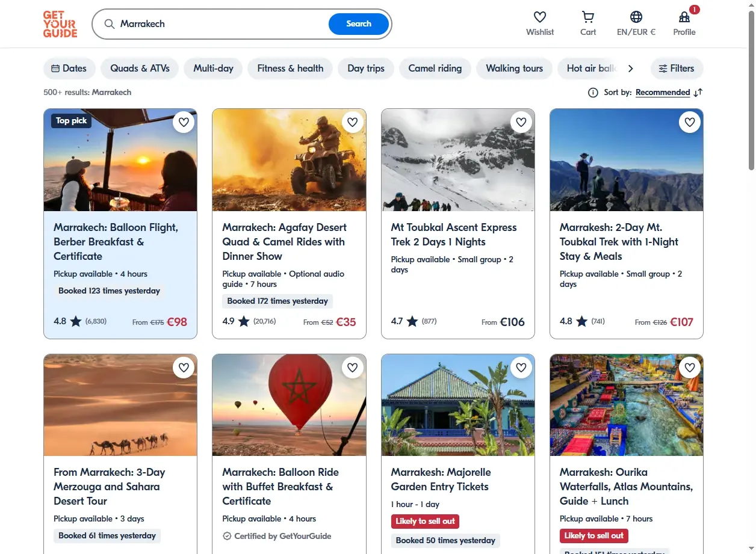Open 'Mt Toubkal Ascent Express Trek 2 Days' title
Image resolution: width=756 pixels, height=554 pixels.
(454, 235)
